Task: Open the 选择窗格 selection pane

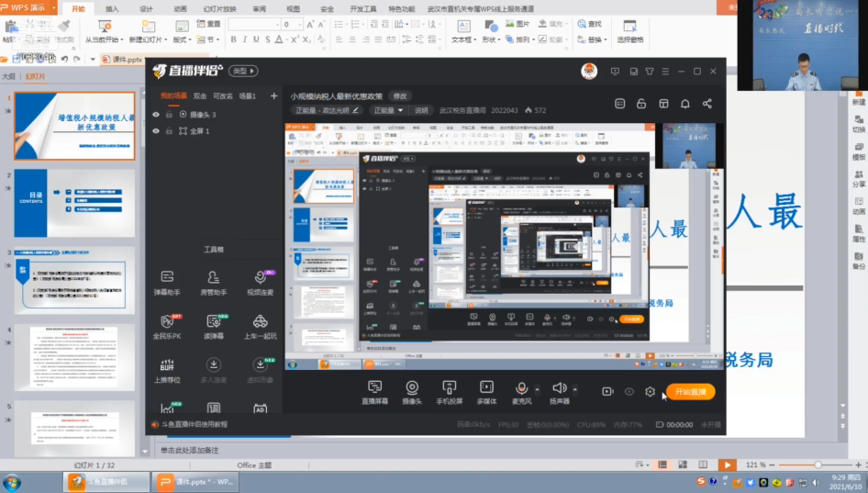Action: point(630,32)
